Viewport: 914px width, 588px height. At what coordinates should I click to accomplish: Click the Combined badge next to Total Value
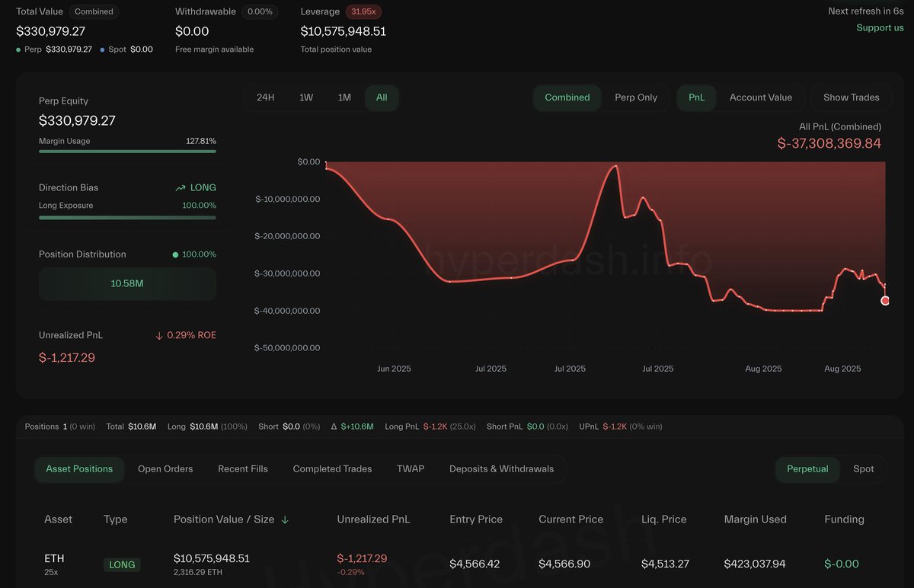pyautogui.click(x=94, y=11)
